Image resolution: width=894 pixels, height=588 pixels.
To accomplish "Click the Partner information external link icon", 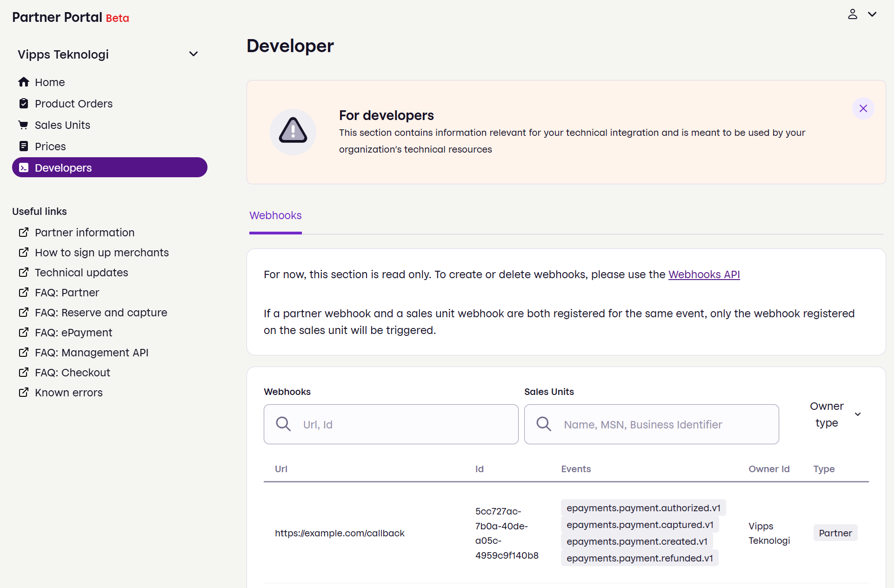I will tap(24, 232).
